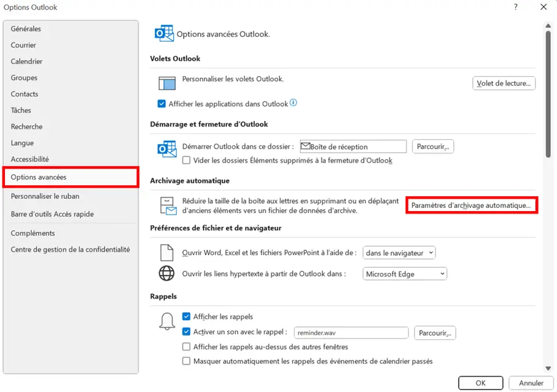
Task: Click the archive box icon under Archivage automatique
Action: click(168, 206)
